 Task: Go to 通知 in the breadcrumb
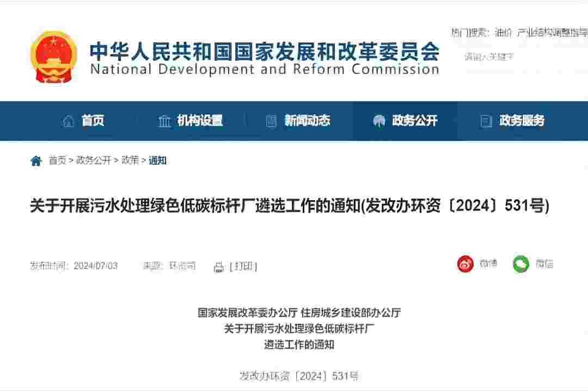click(157, 160)
